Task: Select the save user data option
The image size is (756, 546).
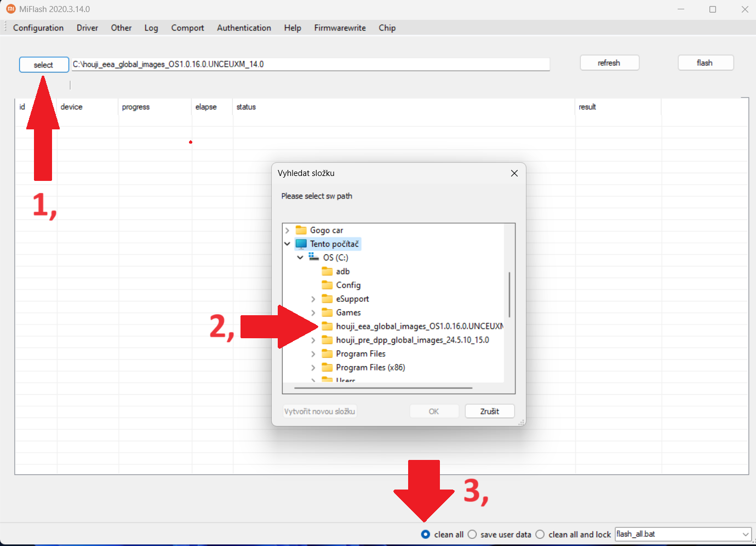Action: (x=472, y=534)
